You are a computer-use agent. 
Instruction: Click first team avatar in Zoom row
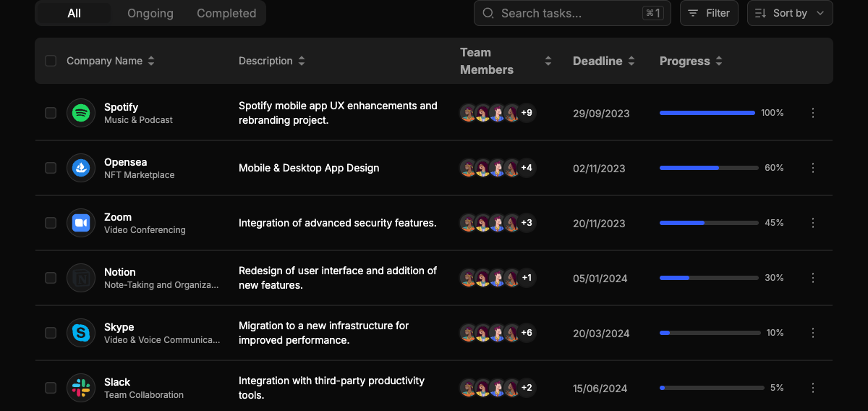pyautogui.click(x=468, y=223)
